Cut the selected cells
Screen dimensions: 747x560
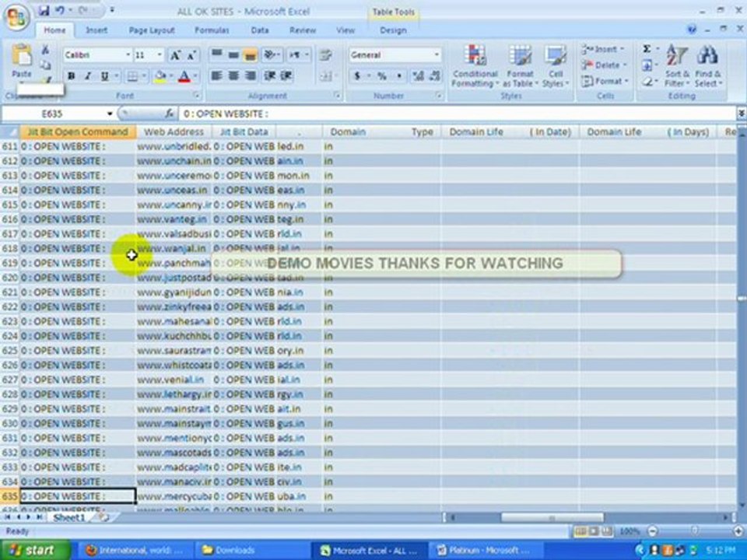pyautogui.click(x=45, y=50)
